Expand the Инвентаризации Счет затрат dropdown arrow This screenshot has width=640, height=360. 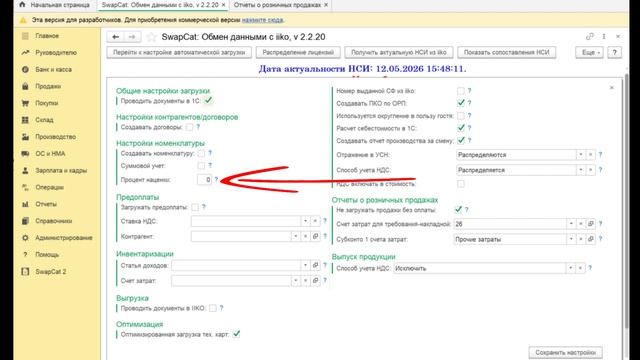pyautogui.click(x=296, y=280)
